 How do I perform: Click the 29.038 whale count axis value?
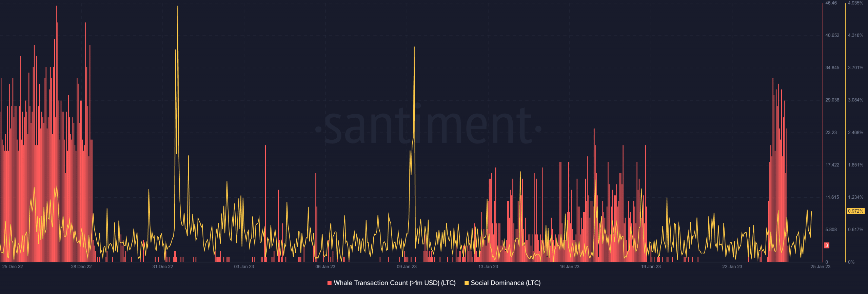tap(832, 100)
